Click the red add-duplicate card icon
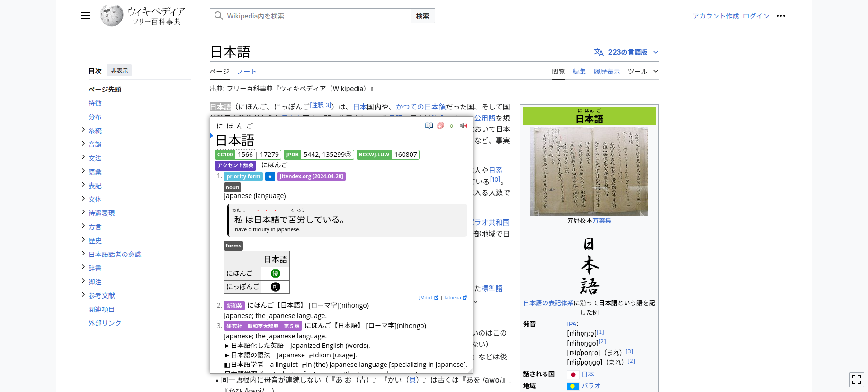The height and width of the screenshot is (392, 868). [x=440, y=126]
